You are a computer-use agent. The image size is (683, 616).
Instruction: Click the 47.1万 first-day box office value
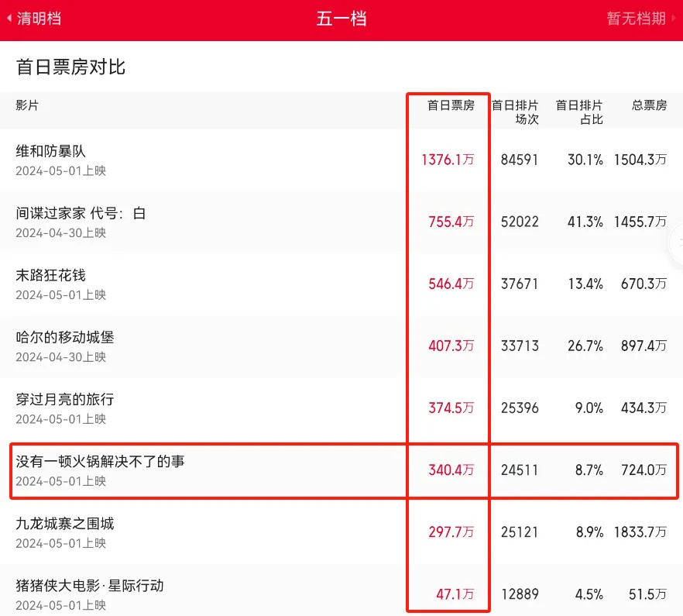[455, 594]
